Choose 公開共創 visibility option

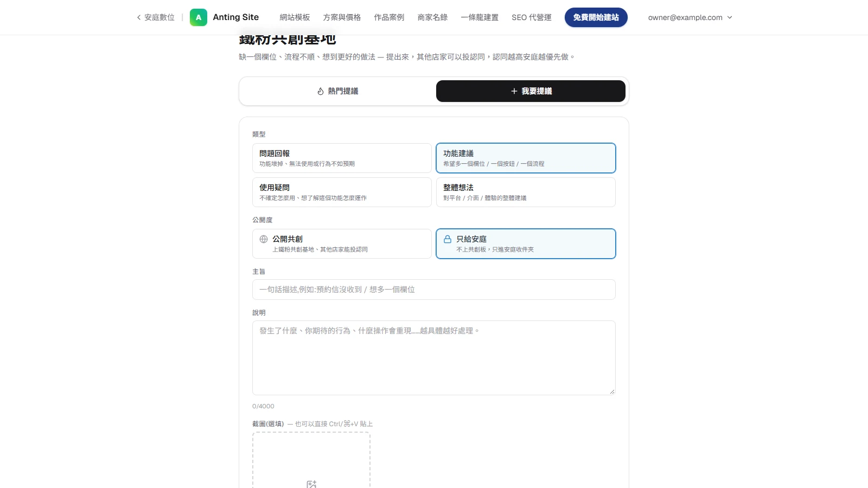point(342,243)
